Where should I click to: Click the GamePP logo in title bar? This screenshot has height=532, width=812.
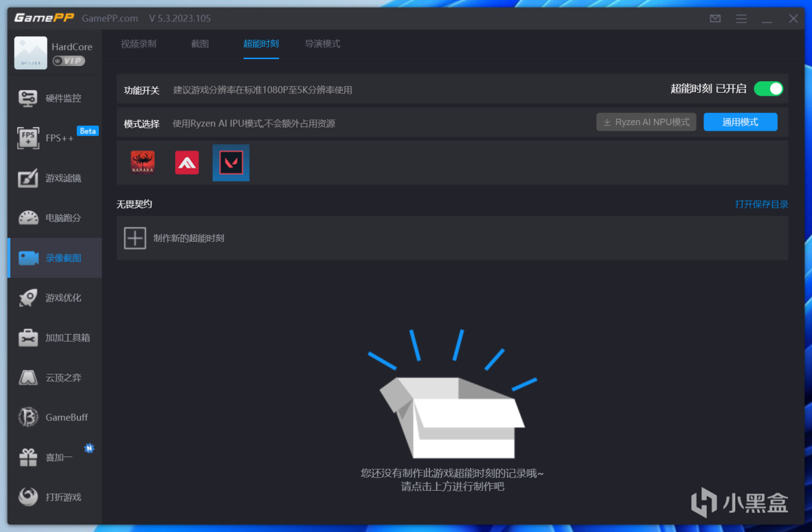pyautogui.click(x=43, y=18)
